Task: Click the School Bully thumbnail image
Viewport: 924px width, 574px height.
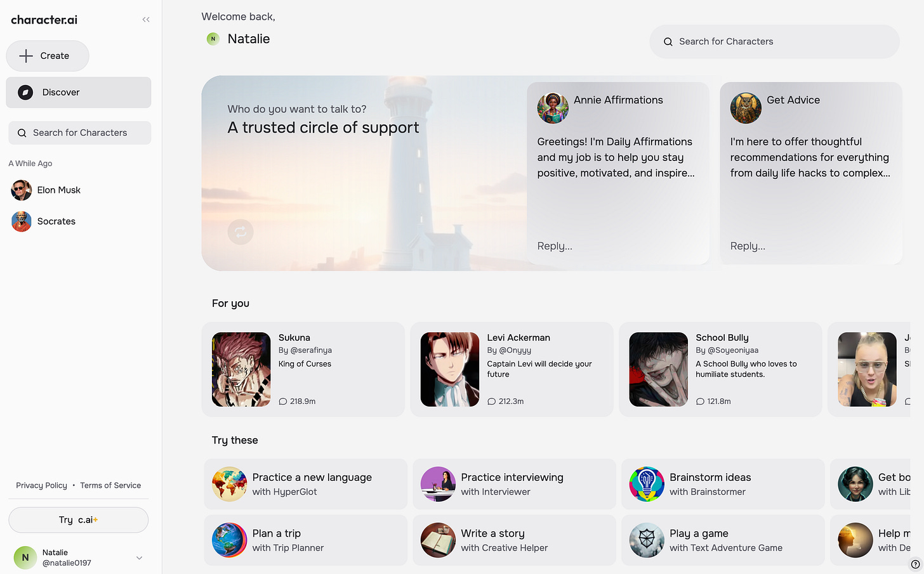Action: 659,369
